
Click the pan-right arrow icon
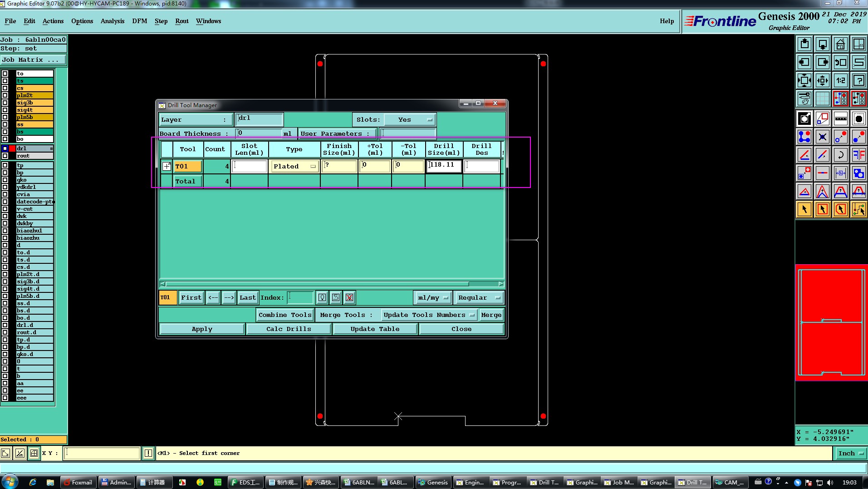(823, 62)
